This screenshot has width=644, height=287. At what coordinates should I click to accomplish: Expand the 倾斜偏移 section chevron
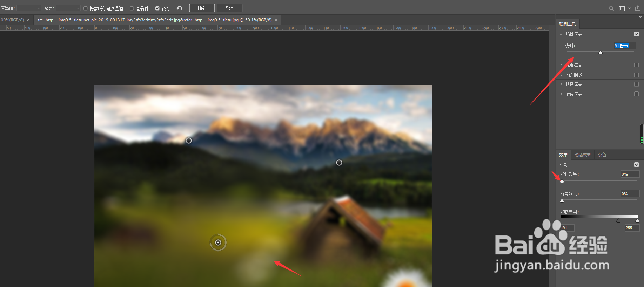tap(561, 75)
